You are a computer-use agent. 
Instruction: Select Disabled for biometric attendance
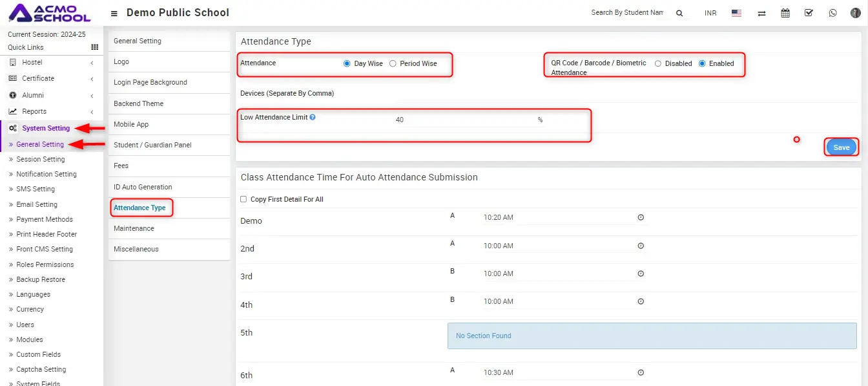(x=658, y=64)
